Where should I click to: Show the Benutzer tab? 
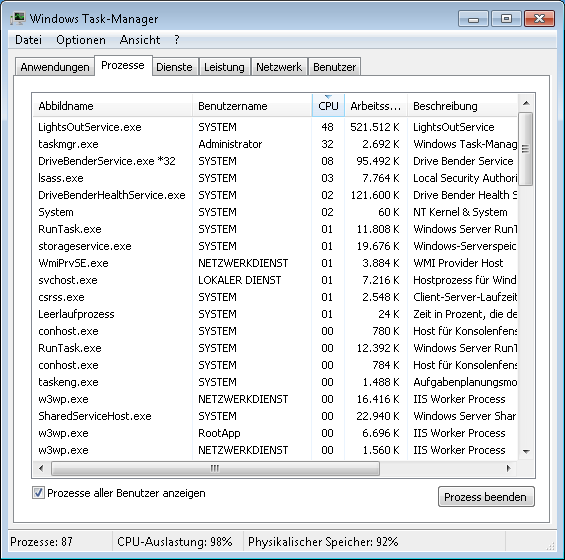click(x=334, y=67)
